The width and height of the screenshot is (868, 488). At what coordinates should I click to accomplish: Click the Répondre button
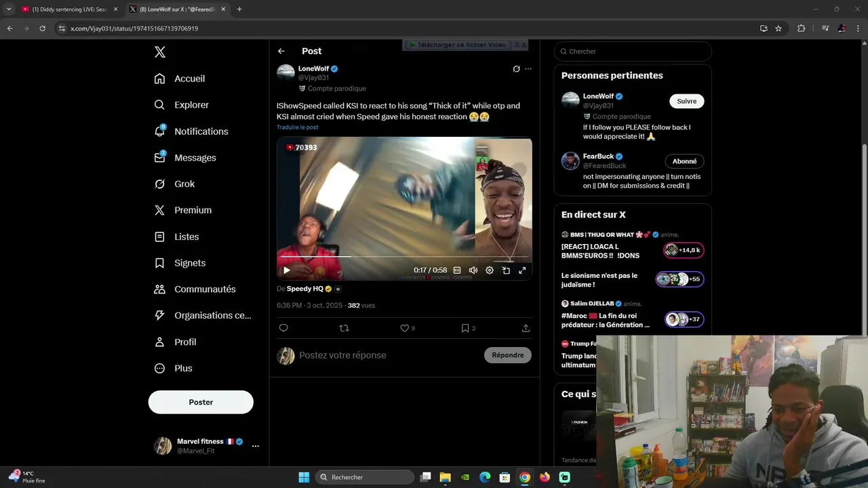tap(508, 355)
